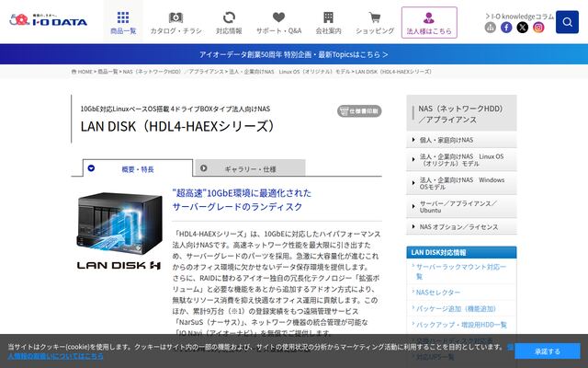Open the カタログ・チラシ menu

pos(175,22)
